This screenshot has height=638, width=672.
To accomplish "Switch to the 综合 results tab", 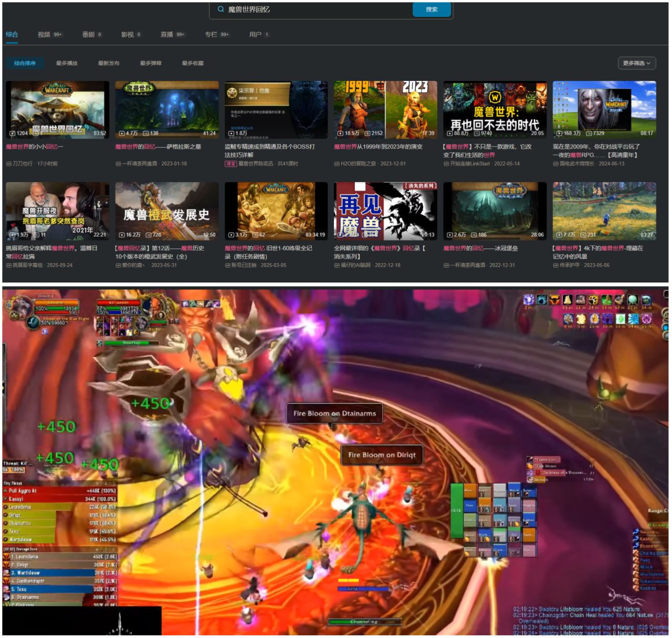I will click(12, 35).
